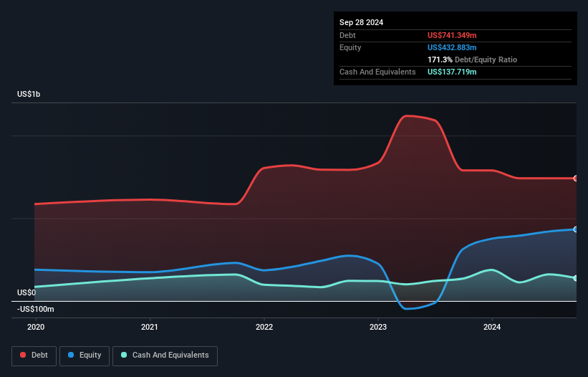Click the 2023 x-axis label

[x=378, y=327]
